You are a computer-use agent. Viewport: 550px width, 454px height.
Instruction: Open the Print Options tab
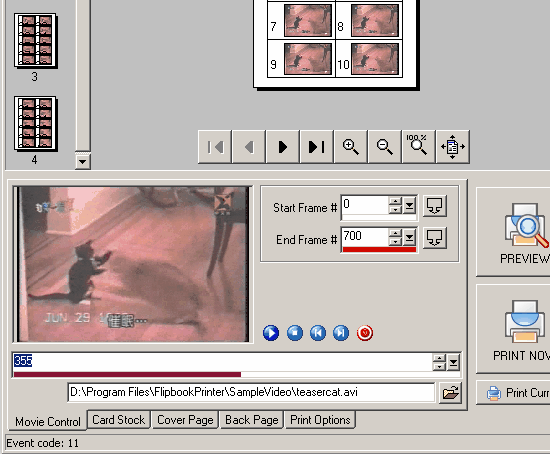[x=320, y=420]
